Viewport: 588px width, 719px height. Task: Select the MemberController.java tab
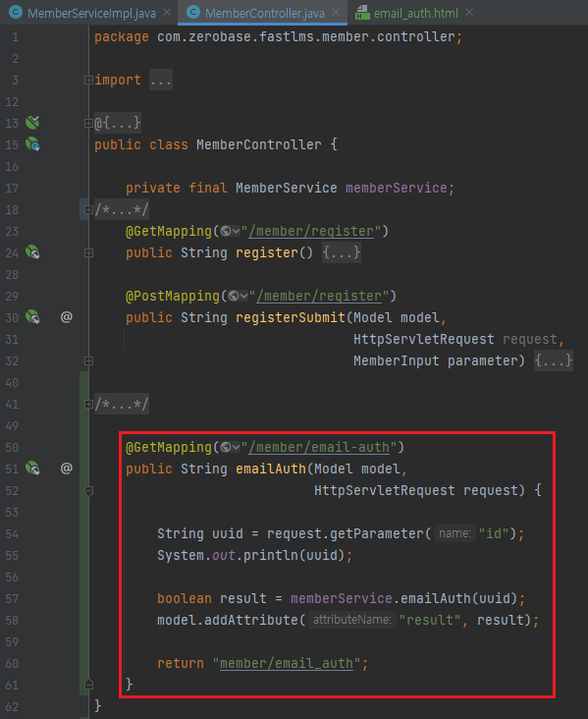[x=264, y=13]
